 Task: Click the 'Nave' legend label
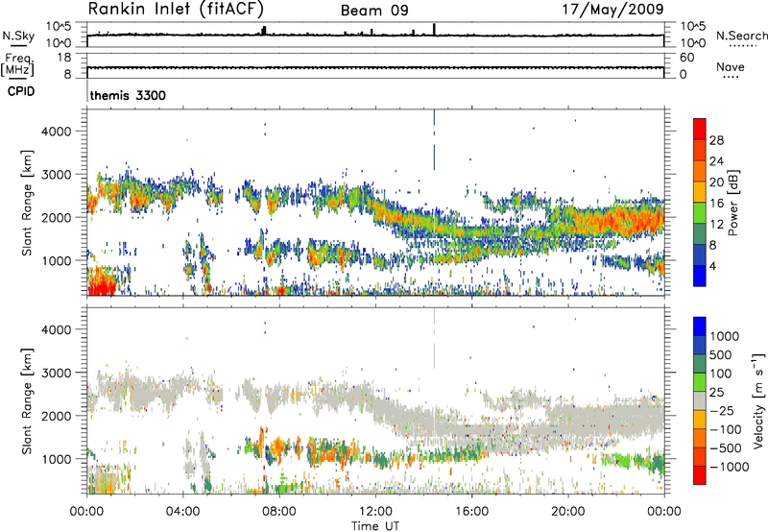(731, 66)
